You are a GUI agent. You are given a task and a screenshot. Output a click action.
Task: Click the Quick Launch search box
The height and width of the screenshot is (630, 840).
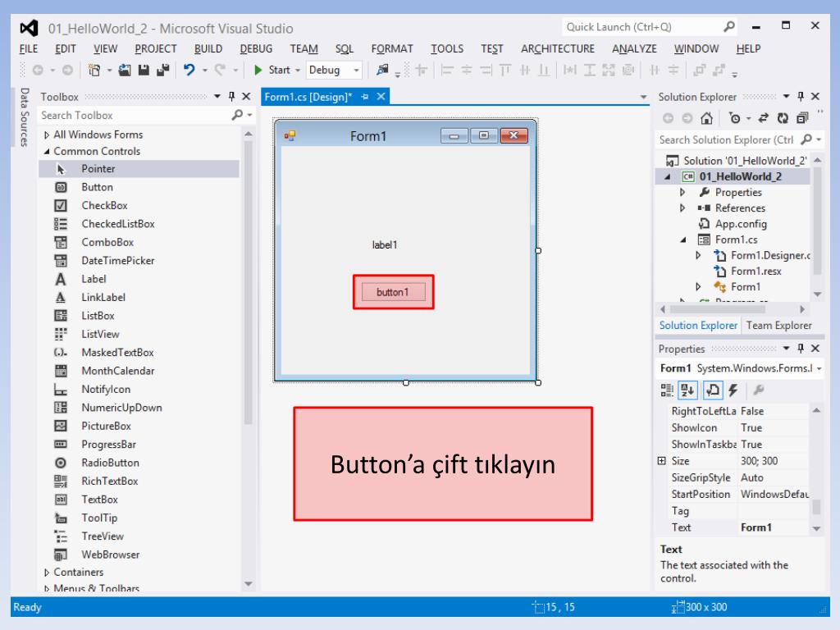(x=642, y=27)
